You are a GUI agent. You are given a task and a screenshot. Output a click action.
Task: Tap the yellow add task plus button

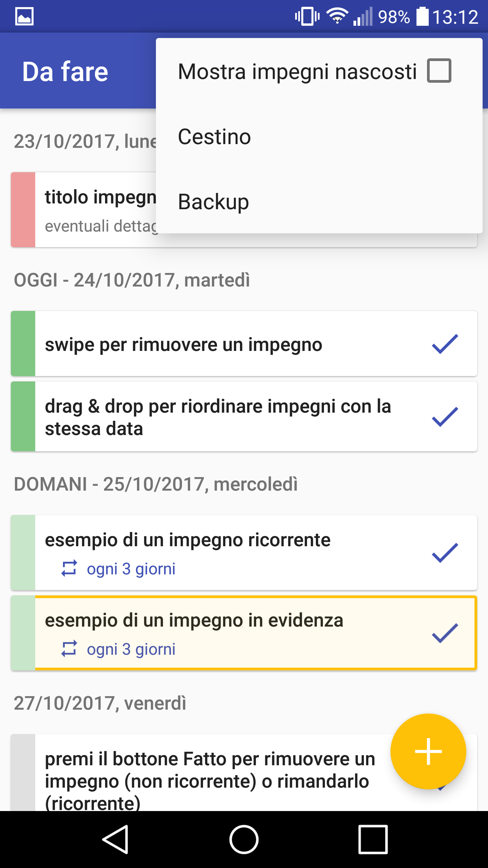pyautogui.click(x=428, y=751)
